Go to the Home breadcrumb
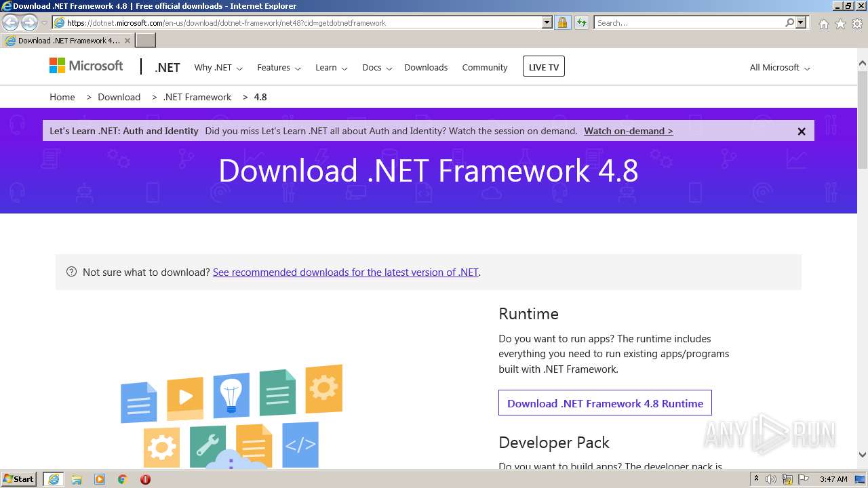 (62, 97)
